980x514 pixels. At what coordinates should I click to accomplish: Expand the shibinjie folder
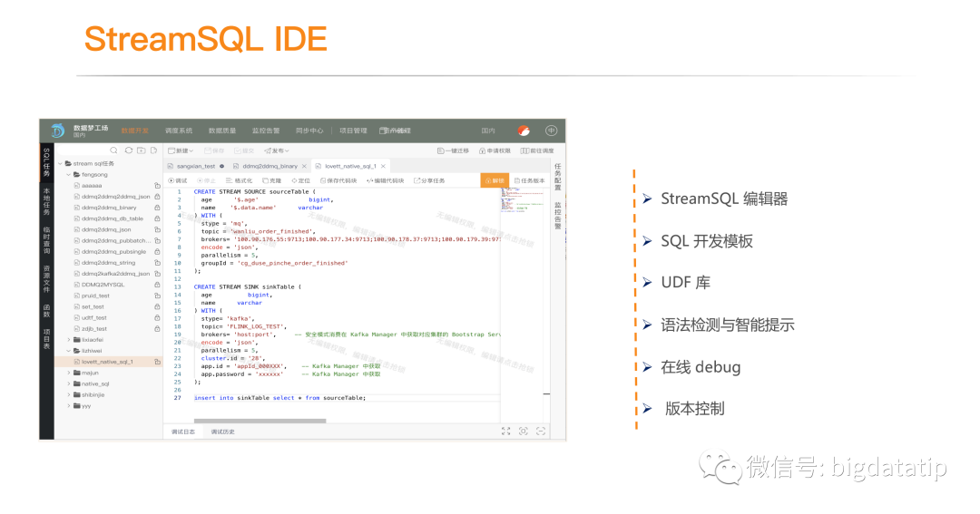pos(68,394)
